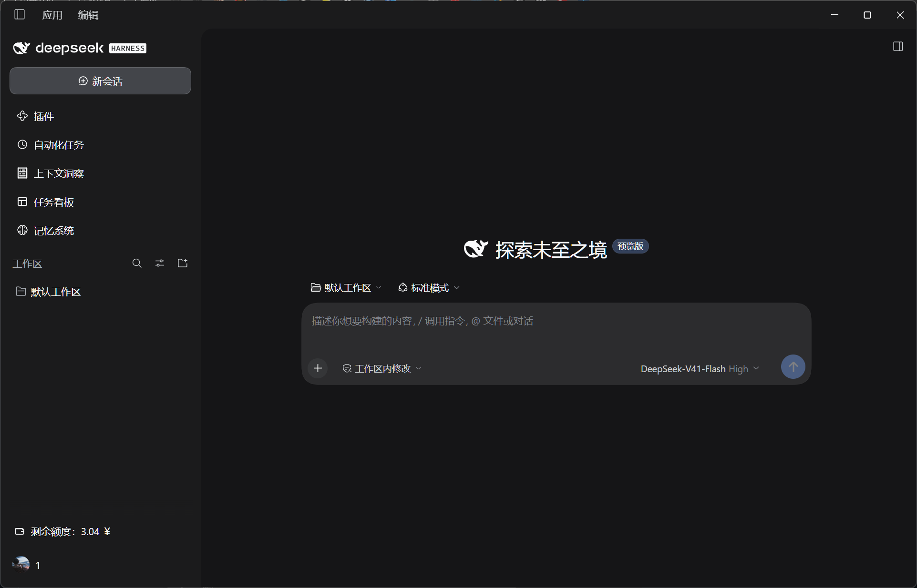Open 记忆系统 memory system

100,231
